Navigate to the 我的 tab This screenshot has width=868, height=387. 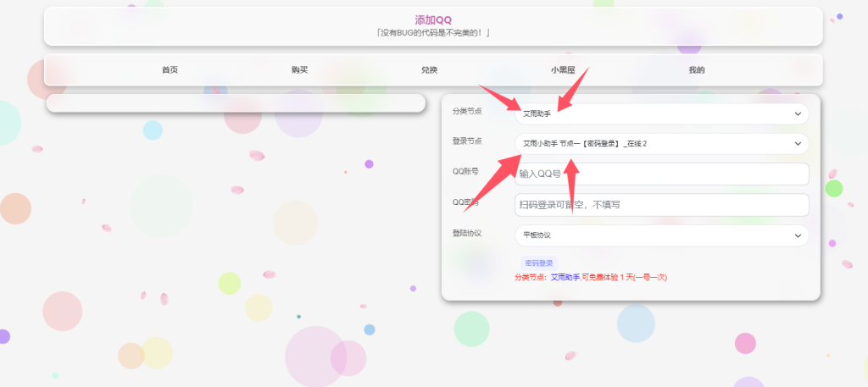click(x=697, y=70)
